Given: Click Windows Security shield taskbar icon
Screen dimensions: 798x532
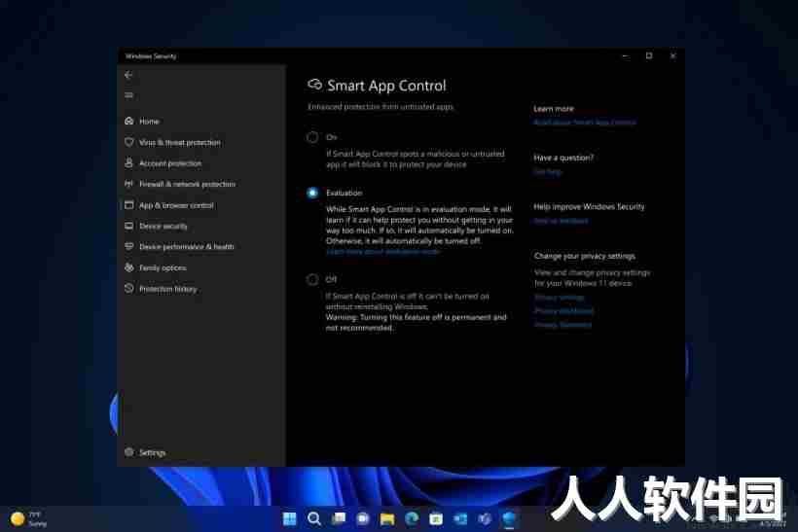Looking at the screenshot, I should 509,518.
